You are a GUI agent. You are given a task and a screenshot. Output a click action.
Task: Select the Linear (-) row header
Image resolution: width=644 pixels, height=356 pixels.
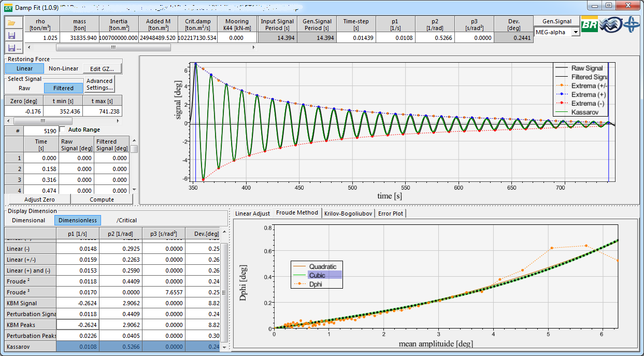point(30,249)
